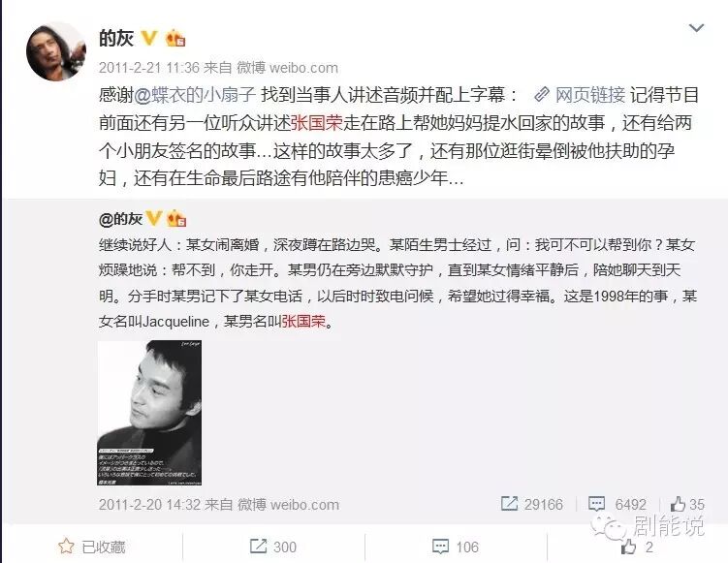Click the membership crown badge beside top username
The height and width of the screenshot is (563, 728).
click(175, 38)
